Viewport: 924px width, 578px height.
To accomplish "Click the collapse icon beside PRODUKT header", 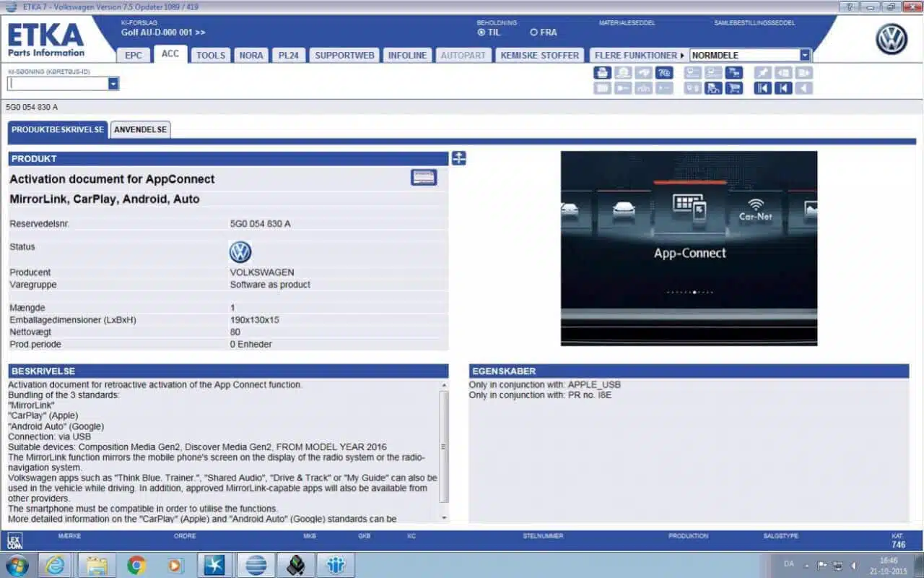I will 458,158.
